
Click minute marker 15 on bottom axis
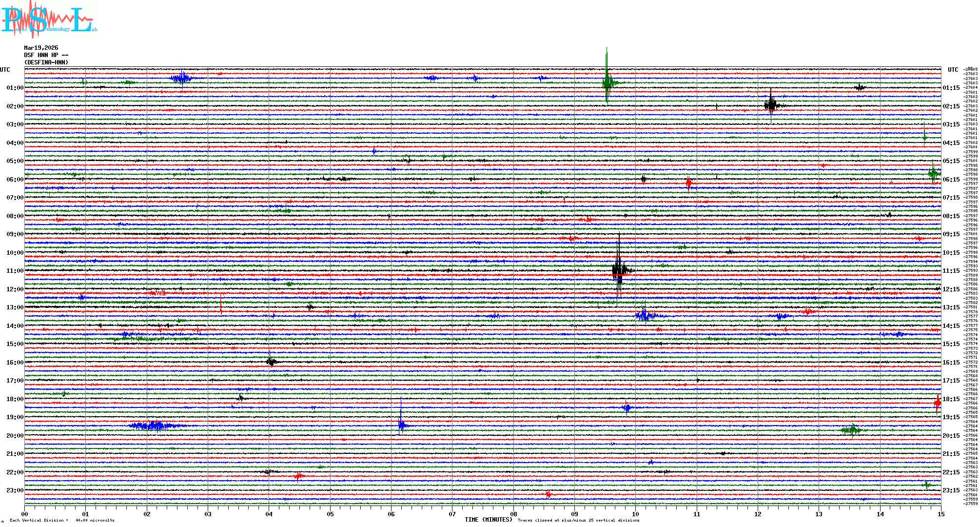pos(941,514)
